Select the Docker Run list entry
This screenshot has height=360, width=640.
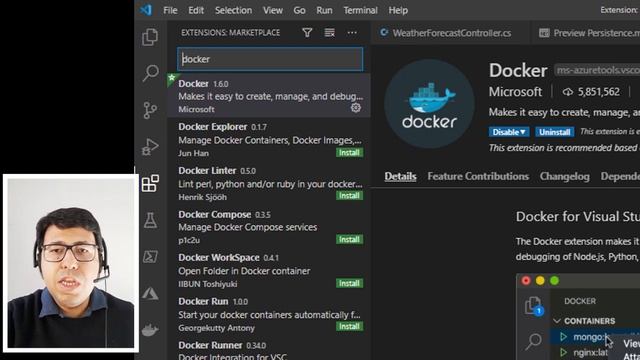pos(269,314)
